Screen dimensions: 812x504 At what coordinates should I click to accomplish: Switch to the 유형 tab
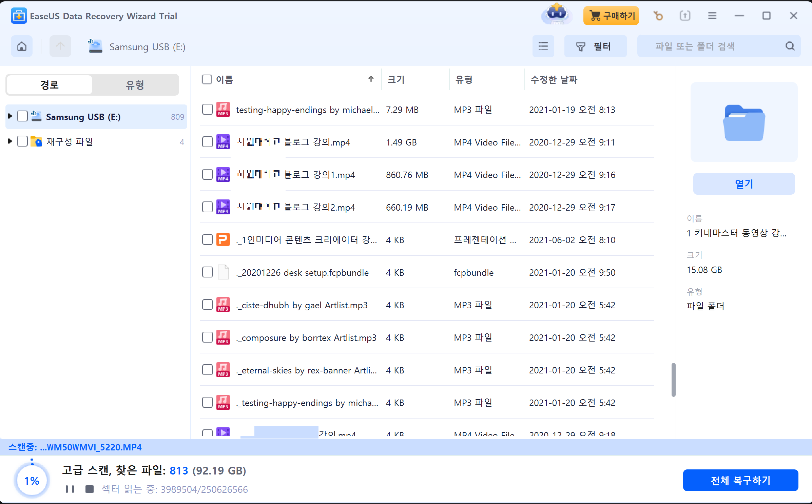coord(135,85)
